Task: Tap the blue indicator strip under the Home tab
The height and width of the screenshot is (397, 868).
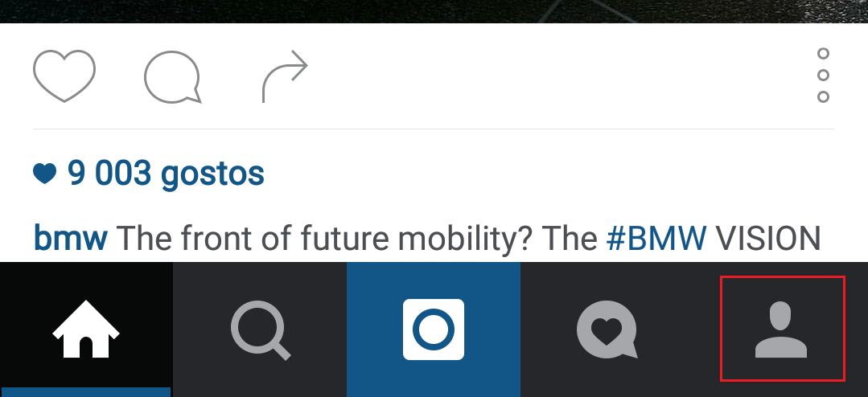Action: tap(85, 392)
